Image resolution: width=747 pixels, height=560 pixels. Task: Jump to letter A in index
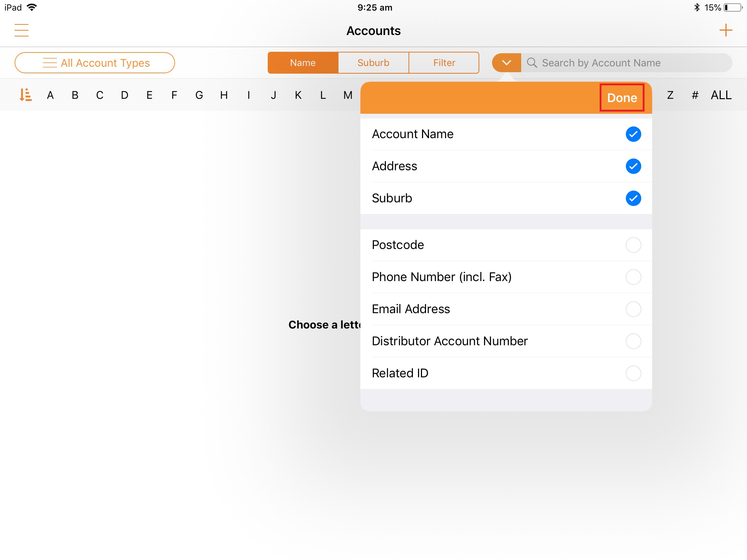50,95
